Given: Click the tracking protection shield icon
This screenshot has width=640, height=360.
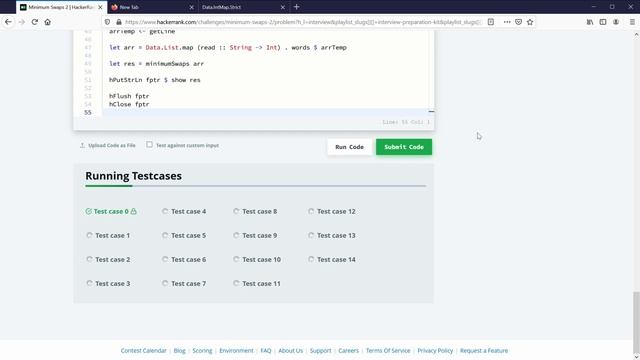Looking at the screenshot, I should [107, 22].
